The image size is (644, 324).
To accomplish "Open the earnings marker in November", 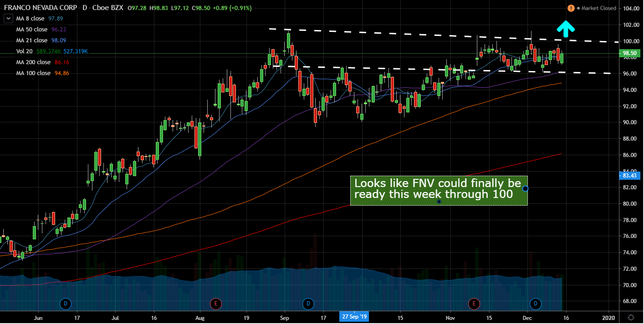I will [x=474, y=304].
